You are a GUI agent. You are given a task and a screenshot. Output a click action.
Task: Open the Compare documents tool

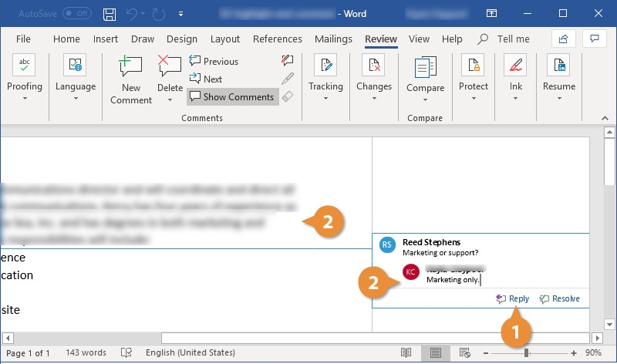point(425,76)
